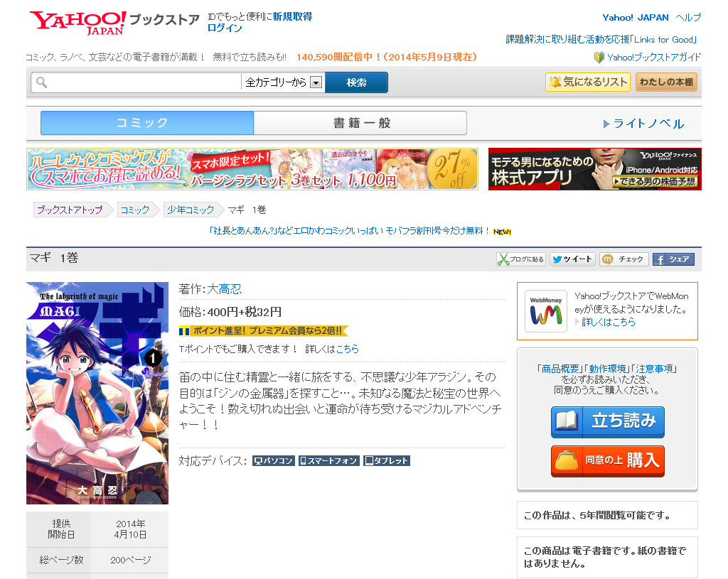Click the 200ページ cell

pyautogui.click(x=131, y=560)
